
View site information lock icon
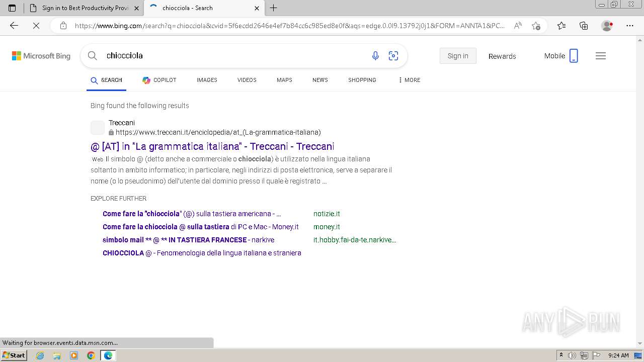(x=63, y=26)
